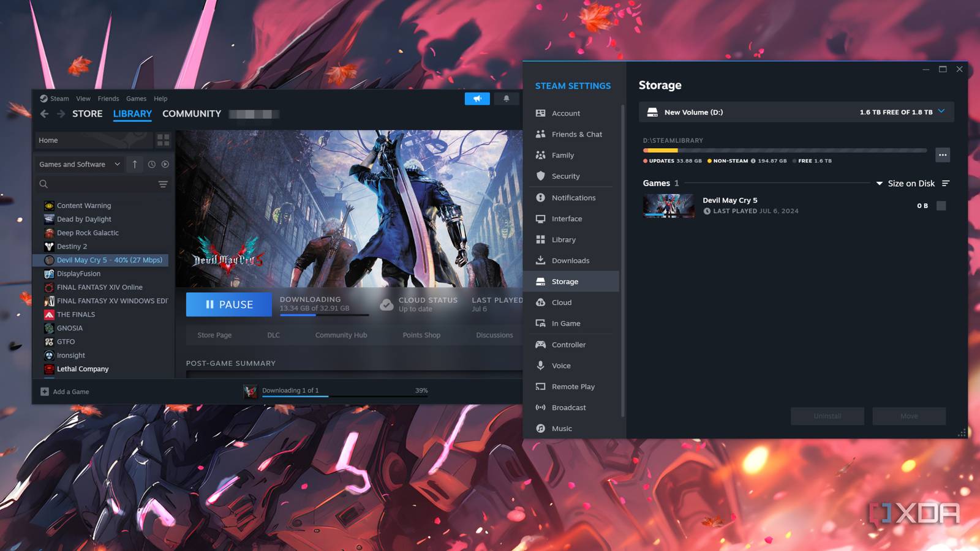Click the Voice microphone icon
The width and height of the screenshot is (980, 551).
click(540, 365)
